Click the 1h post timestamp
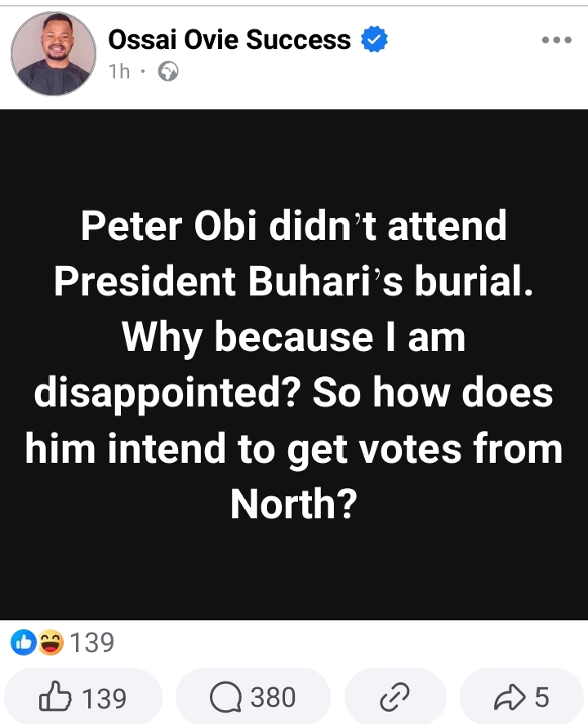 coord(119,72)
